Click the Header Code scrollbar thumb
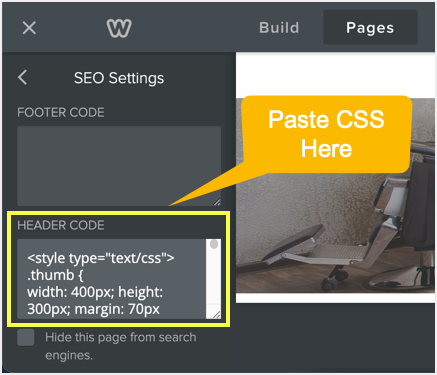The height and width of the screenshot is (375, 437). click(214, 244)
